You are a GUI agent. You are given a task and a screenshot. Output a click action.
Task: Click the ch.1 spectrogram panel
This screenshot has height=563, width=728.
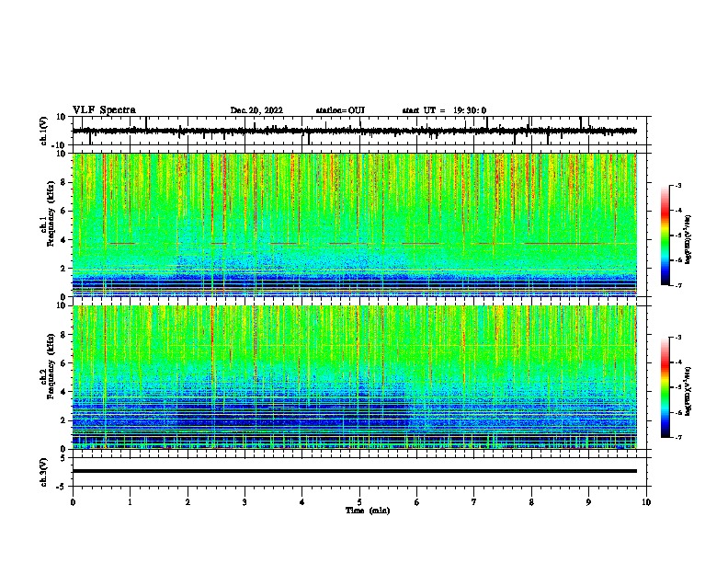355,224
